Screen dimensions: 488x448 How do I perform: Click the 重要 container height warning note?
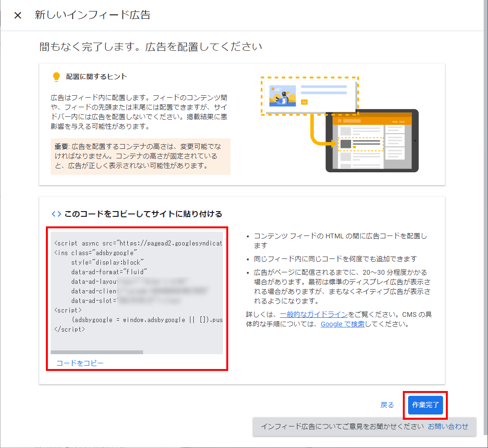point(140,157)
